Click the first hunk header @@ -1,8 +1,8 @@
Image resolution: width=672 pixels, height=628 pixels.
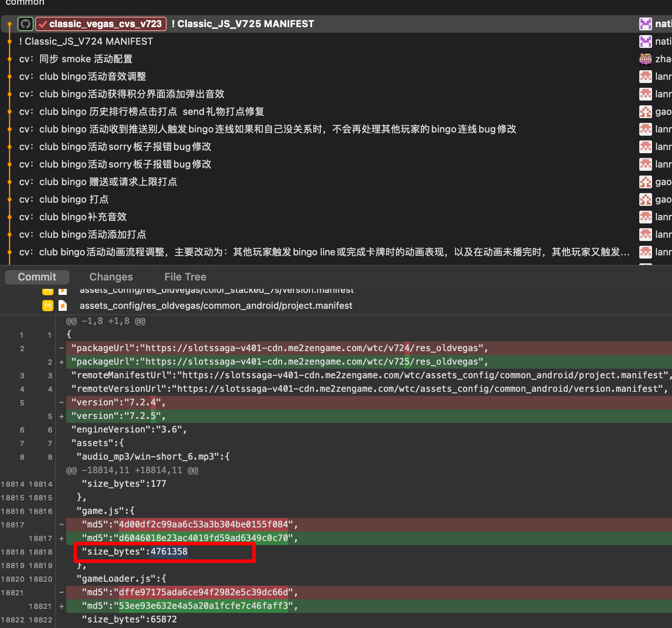(106, 321)
